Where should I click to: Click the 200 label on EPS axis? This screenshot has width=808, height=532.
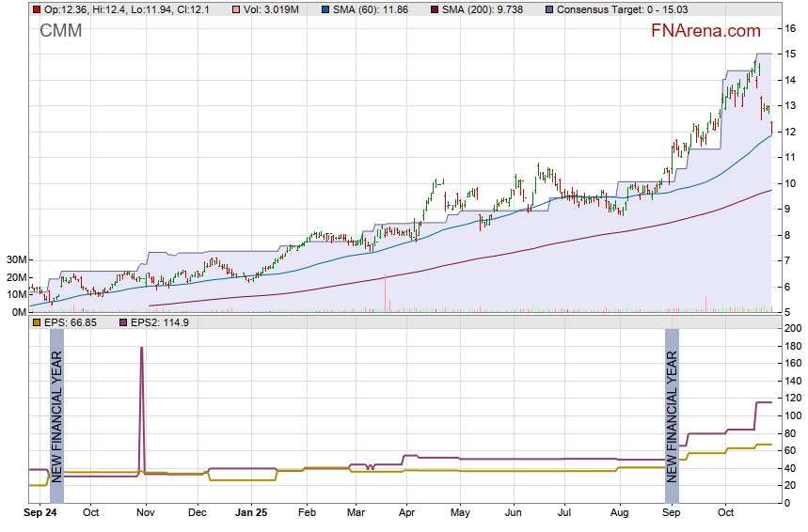[x=793, y=329]
